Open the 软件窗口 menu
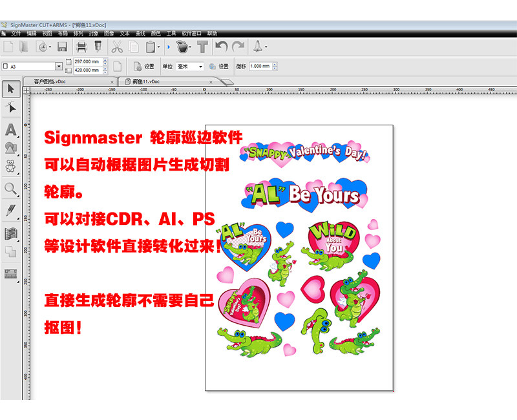The height and width of the screenshot is (420, 517). point(191,34)
